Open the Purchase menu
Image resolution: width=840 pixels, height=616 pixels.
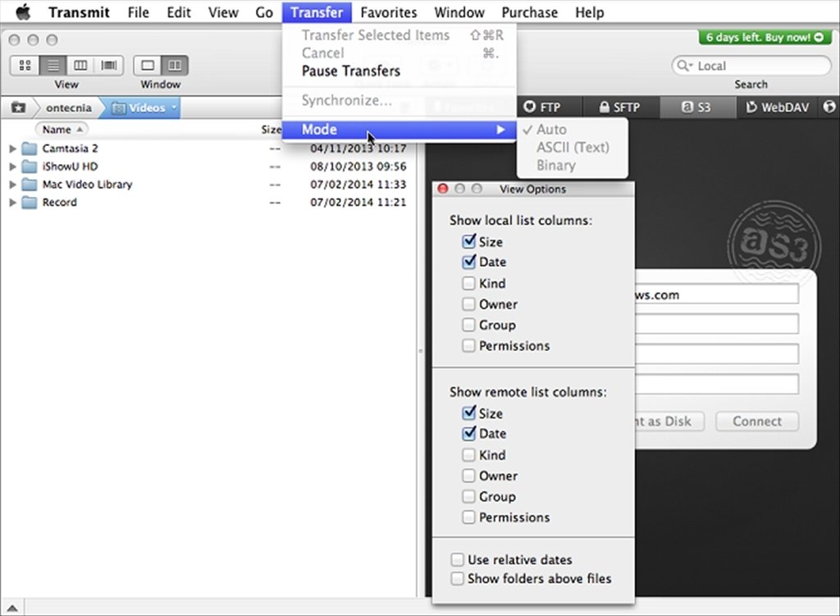coord(529,11)
